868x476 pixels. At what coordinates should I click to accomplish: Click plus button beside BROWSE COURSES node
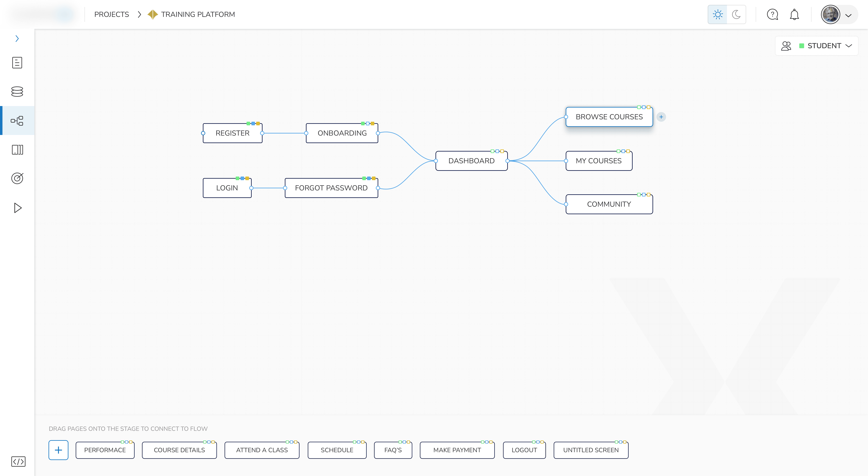coord(661,117)
